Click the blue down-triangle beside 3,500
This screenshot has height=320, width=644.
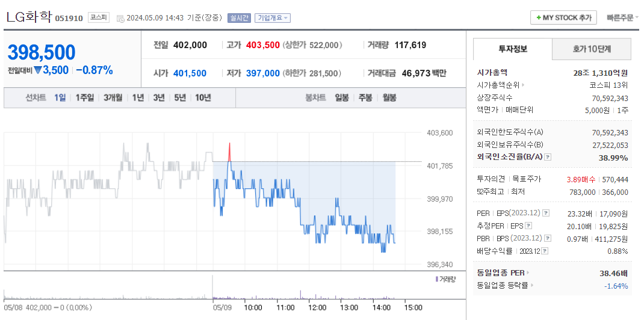point(38,70)
